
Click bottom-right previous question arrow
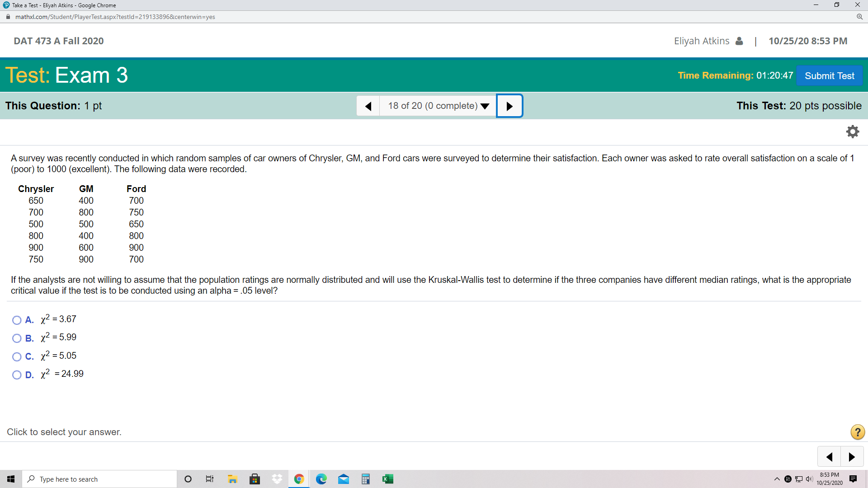pyautogui.click(x=829, y=457)
